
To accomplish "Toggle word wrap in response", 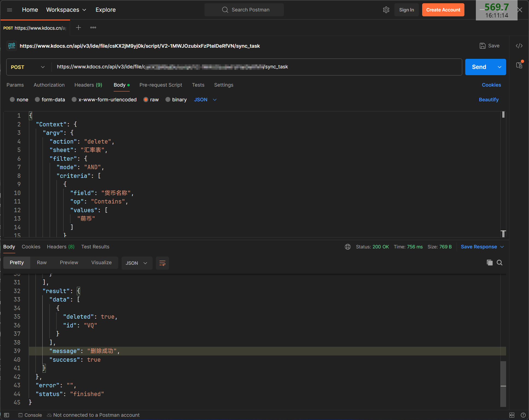I will [x=162, y=263].
